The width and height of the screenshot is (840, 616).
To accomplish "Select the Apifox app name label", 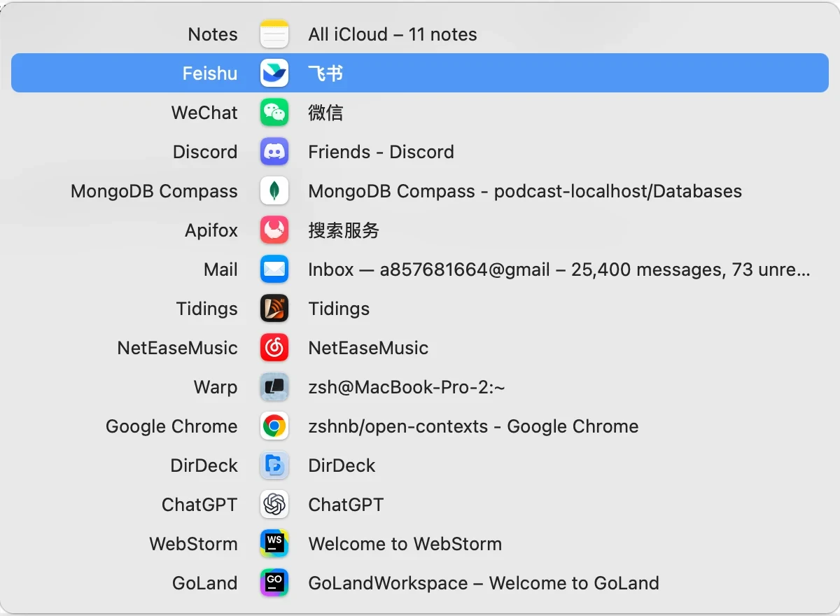I will tap(211, 230).
